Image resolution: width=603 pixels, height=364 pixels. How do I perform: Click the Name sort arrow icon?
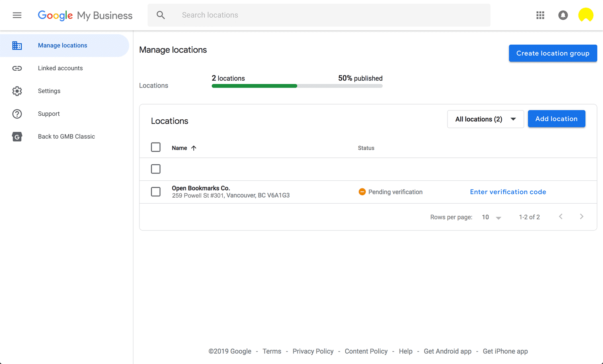(x=194, y=148)
